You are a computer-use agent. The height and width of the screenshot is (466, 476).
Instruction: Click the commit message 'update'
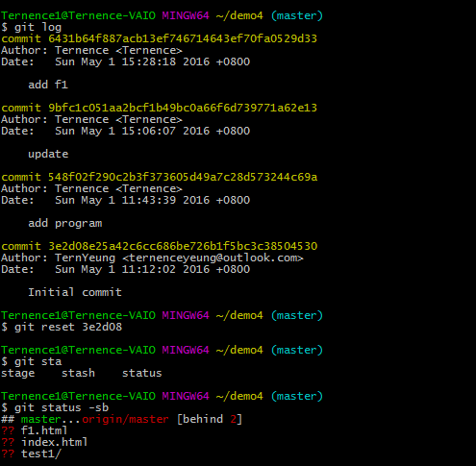(x=48, y=154)
